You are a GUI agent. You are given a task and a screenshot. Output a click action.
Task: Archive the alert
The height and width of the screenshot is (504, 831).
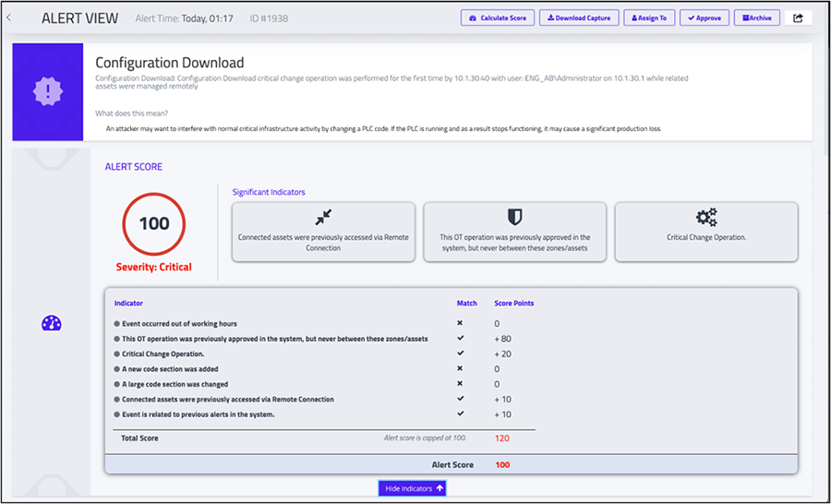tap(757, 18)
